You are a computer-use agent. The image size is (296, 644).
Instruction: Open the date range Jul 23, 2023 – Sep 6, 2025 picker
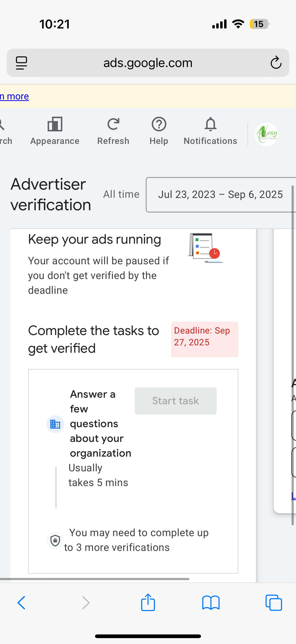[x=221, y=195]
